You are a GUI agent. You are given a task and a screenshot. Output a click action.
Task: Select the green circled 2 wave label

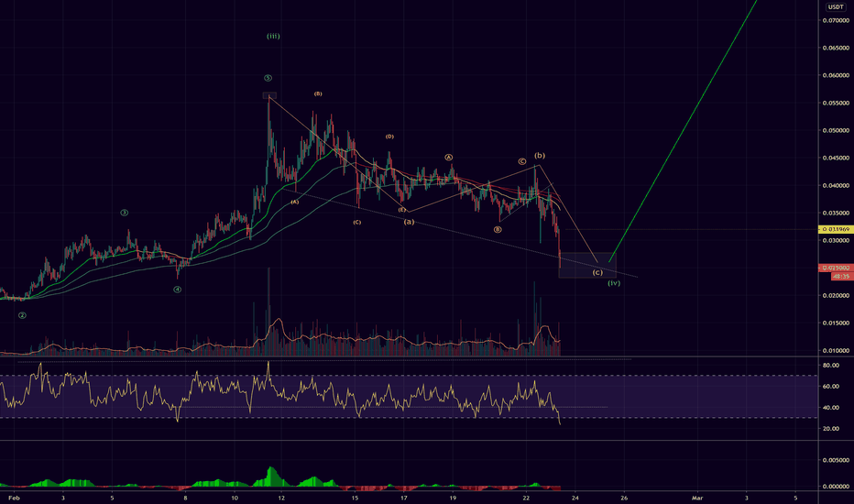pyautogui.click(x=22, y=315)
